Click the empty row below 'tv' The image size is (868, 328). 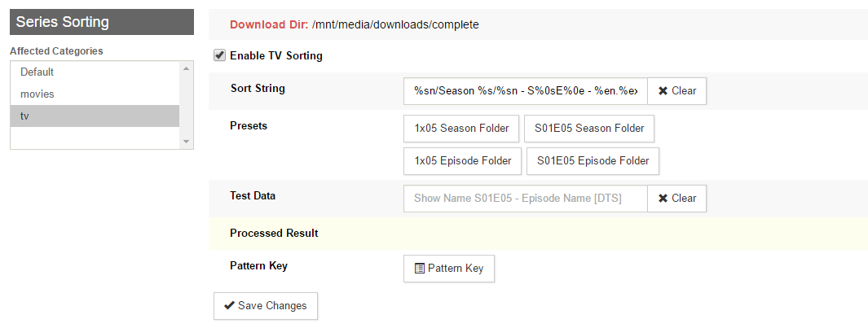[x=95, y=138]
